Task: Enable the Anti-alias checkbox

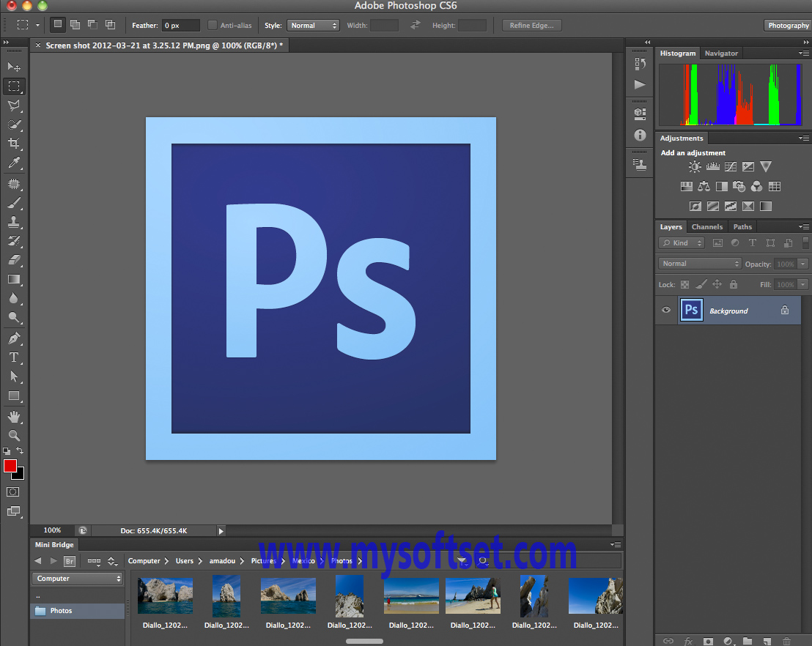Action: 211,24
